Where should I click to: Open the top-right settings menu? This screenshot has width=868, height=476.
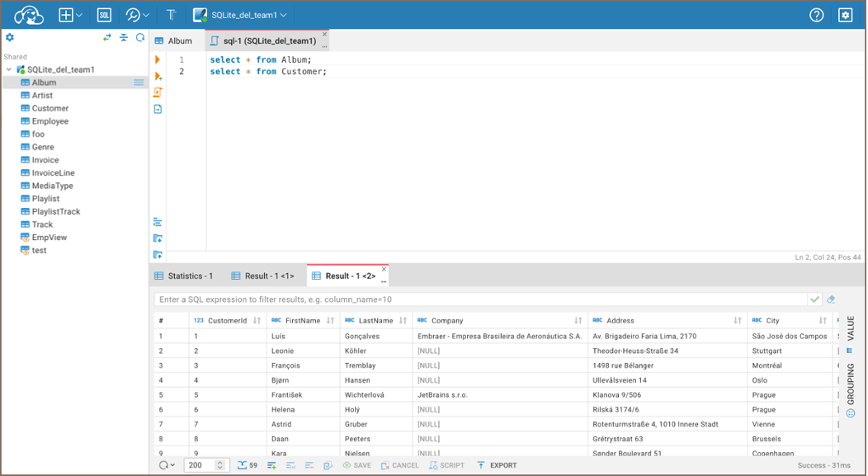[x=845, y=15]
